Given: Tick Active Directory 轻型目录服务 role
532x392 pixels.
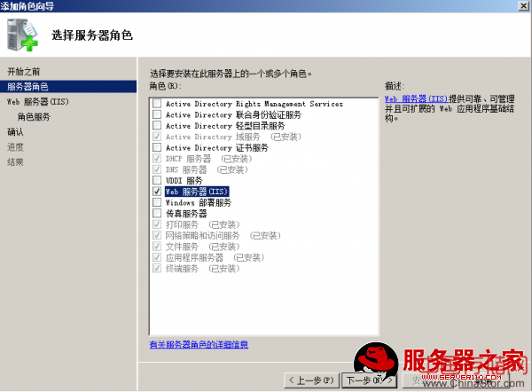Looking at the screenshot, I should tap(158, 126).
